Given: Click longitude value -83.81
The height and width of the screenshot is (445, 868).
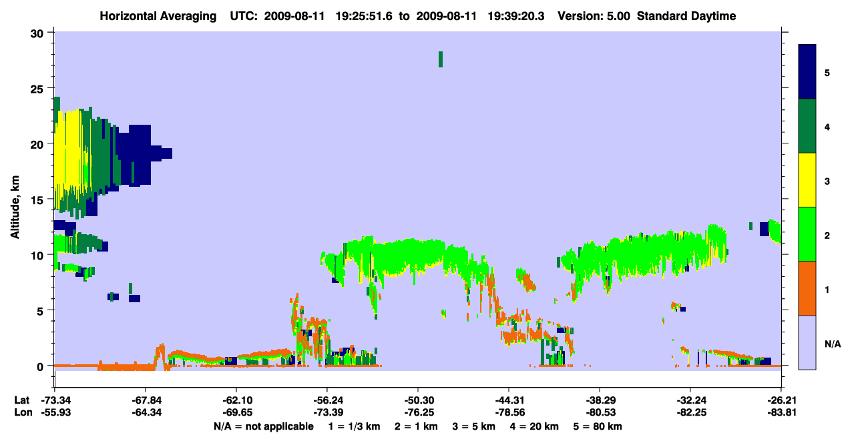Looking at the screenshot, I should point(781,412).
